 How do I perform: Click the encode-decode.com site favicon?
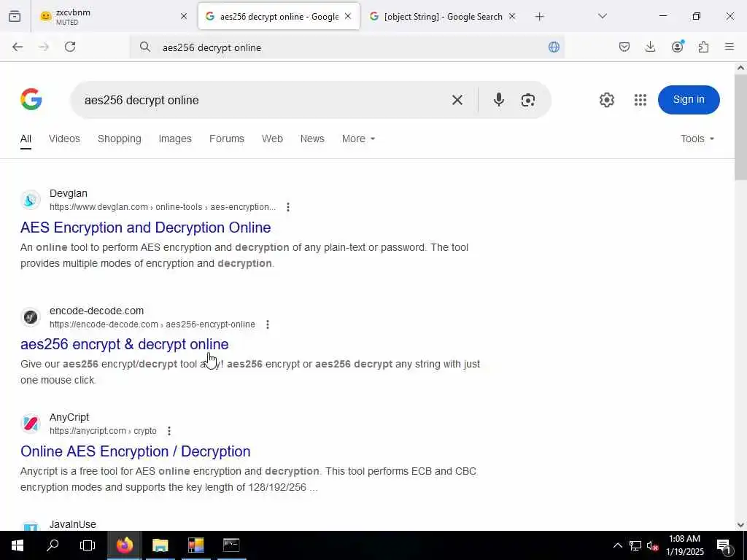pos(31,317)
